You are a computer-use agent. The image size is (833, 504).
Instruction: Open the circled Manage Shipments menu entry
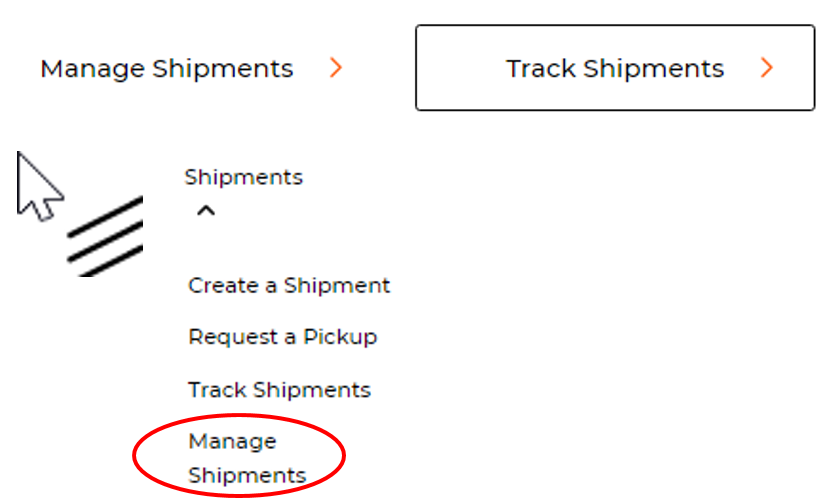pos(246,457)
